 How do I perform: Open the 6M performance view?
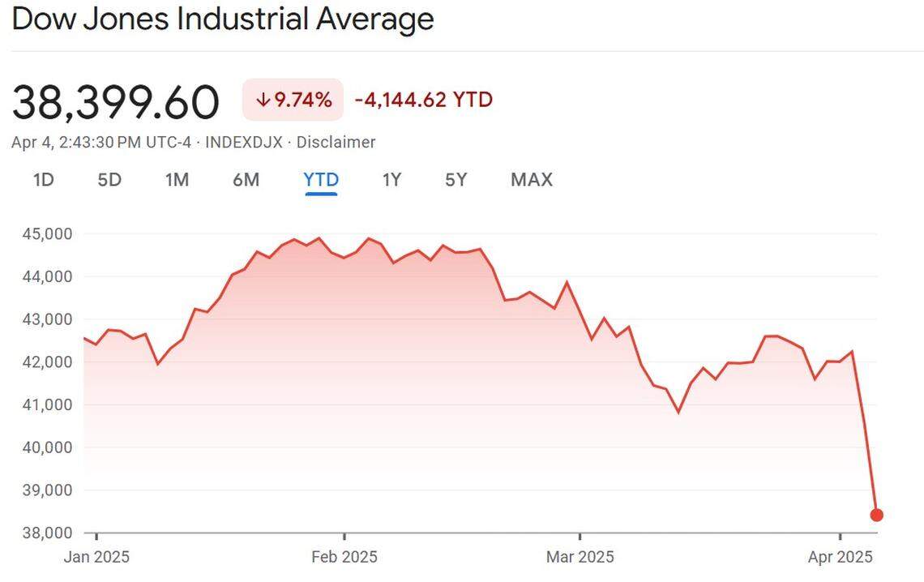[246, 180]
